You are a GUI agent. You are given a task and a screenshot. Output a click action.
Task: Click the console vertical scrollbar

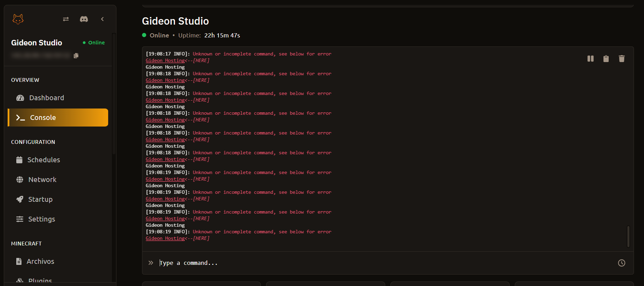(628, 237)
